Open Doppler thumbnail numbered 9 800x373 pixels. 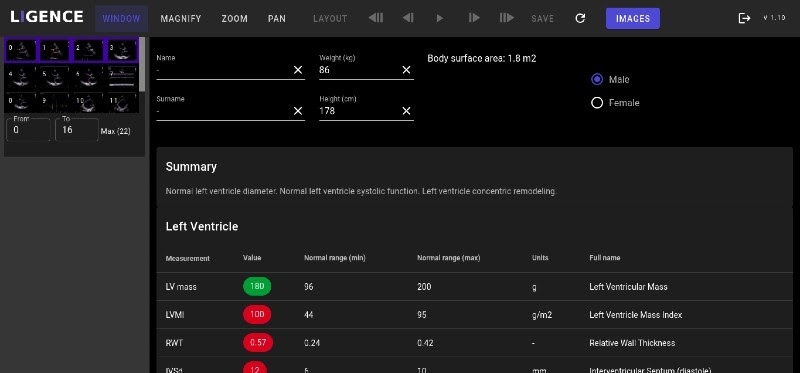(x=55, y=103)
